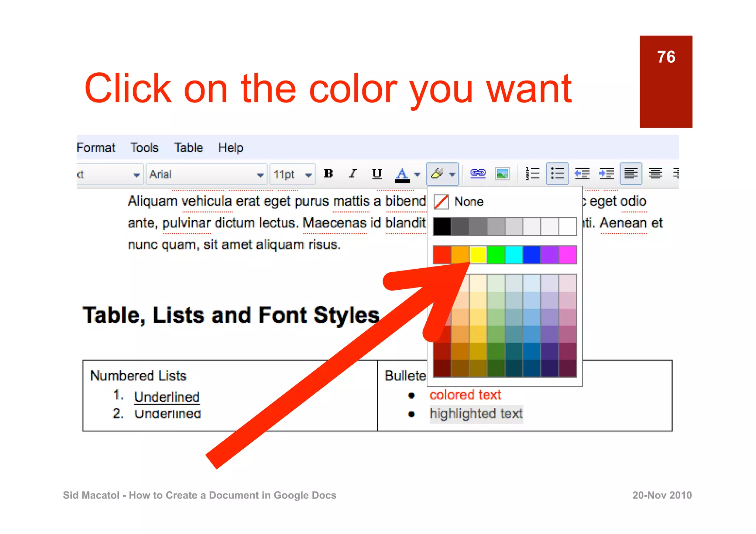Click the text color A icon
The image size is (756, 534).
(x=402, y=175)
